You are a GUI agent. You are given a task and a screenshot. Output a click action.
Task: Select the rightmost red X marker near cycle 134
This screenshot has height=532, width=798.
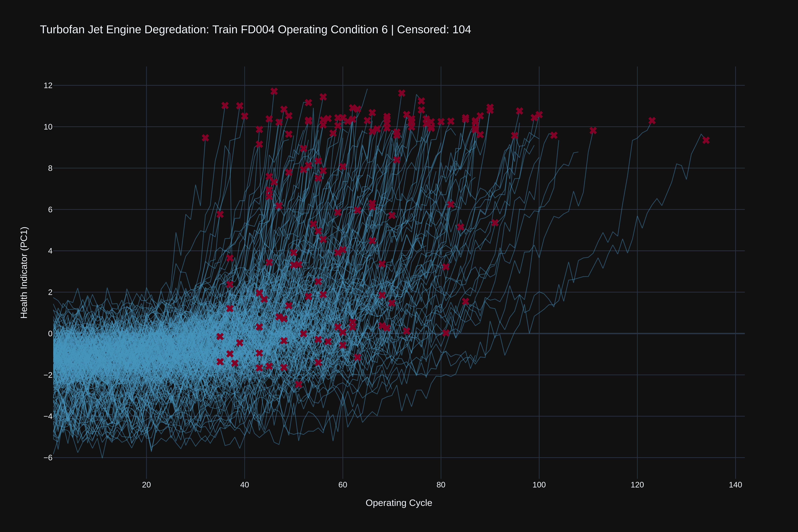pyautogui.click(x=706, y=140)
